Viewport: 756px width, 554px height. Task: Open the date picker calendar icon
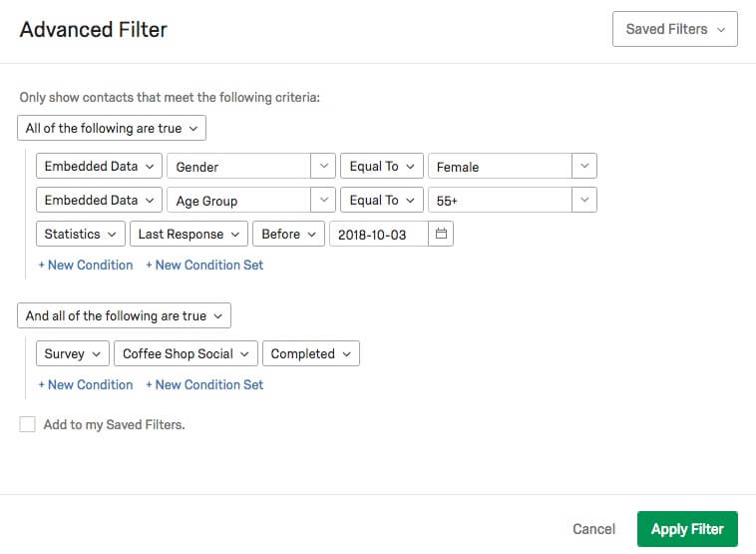(441, 234)
